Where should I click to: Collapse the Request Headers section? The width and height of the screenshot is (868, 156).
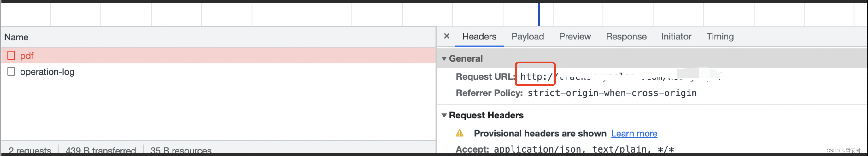click(444, 116)
